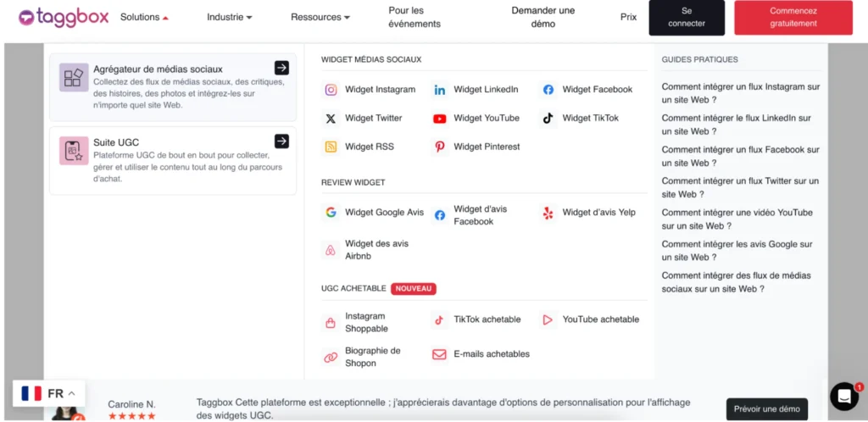Open guide on integrating Instagram feed
Screen dimensions: 868x422
pyautogui.click(x=741, y=93)
